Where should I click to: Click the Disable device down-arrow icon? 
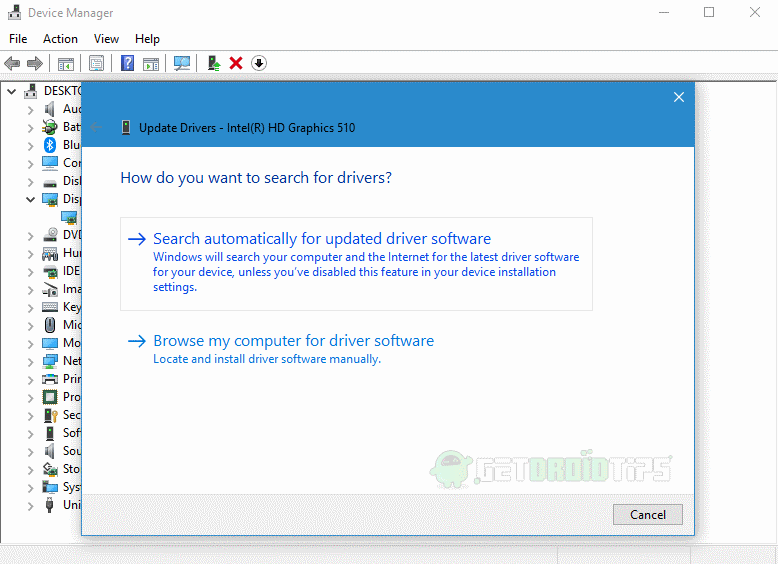click(x=259, y=63)
